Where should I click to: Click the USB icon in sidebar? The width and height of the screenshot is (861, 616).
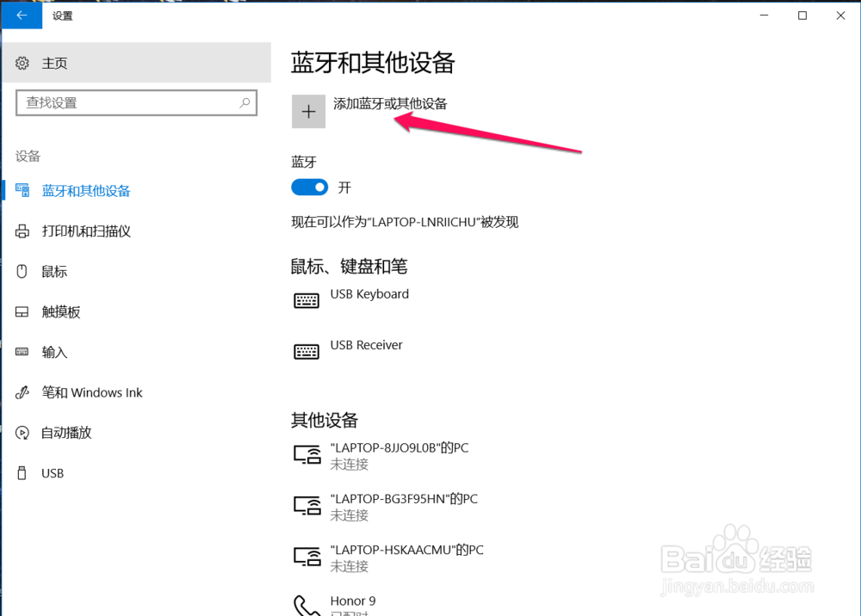[22, 473]
